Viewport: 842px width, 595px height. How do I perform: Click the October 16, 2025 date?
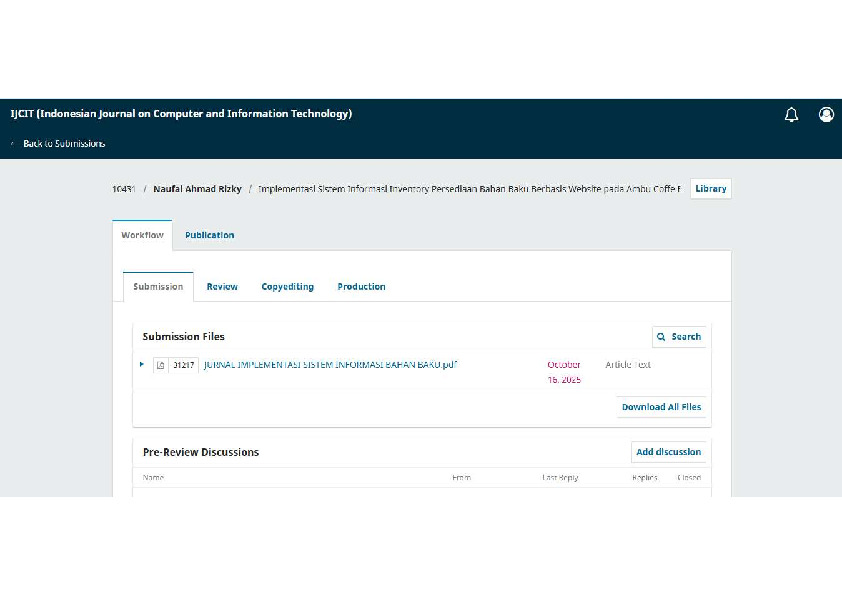tap(564, 372)
